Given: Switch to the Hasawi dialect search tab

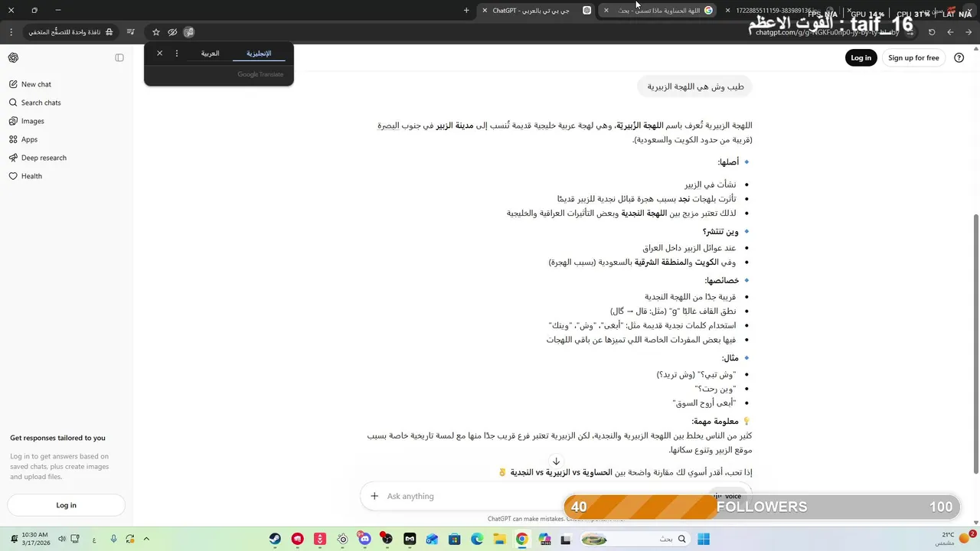Looking at the screenshot, I should coord(658,11).
